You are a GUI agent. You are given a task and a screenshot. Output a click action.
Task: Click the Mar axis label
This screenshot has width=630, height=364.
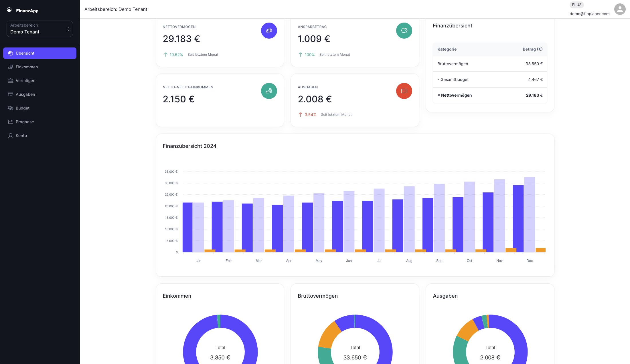(x=258, y=261)
